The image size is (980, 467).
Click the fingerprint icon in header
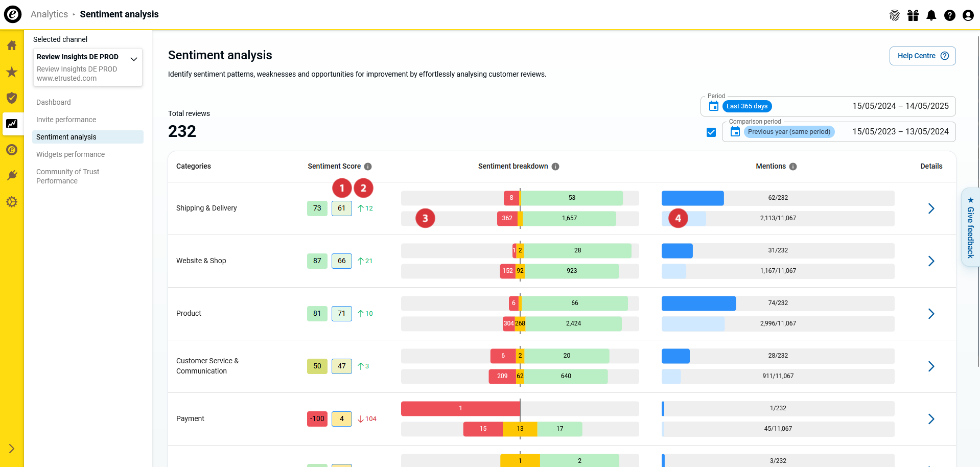894,15
